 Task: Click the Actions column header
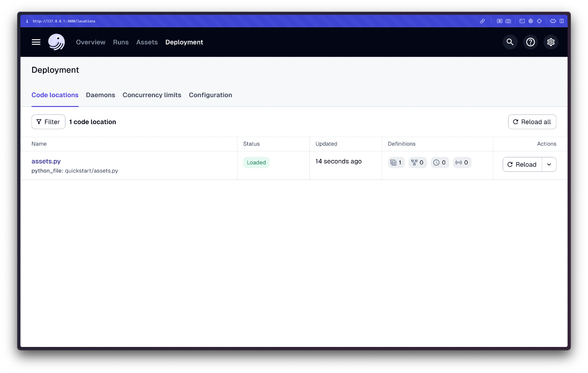[x=547, y=144]
